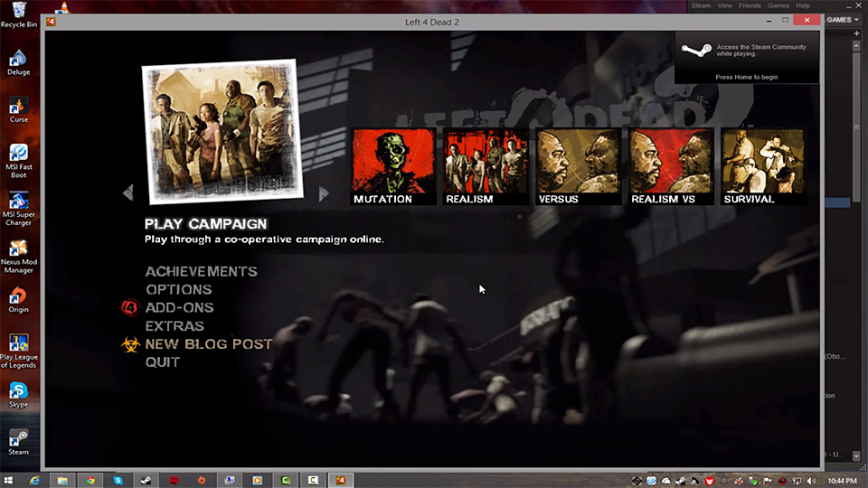This screenshot has height=488, width=868.
Task: Click the volume icon in system tray
Action: (x=810, y=481)
